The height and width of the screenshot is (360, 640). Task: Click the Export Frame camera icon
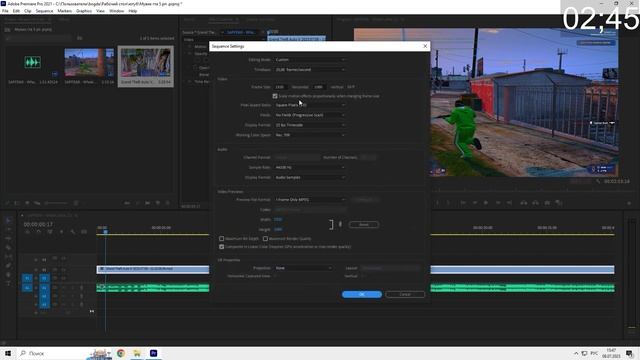click(547, 203)
